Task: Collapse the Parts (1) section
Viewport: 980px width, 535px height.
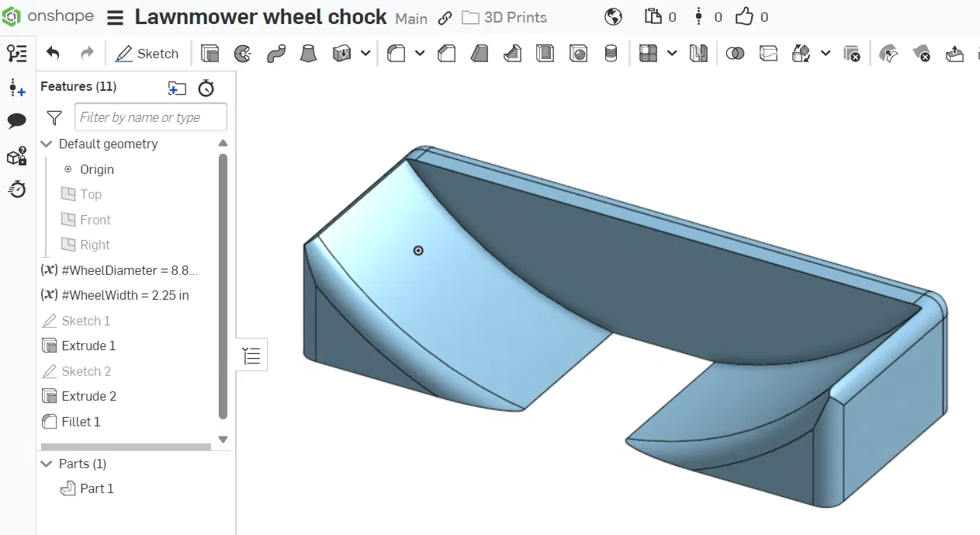Action: click(47, 464)
